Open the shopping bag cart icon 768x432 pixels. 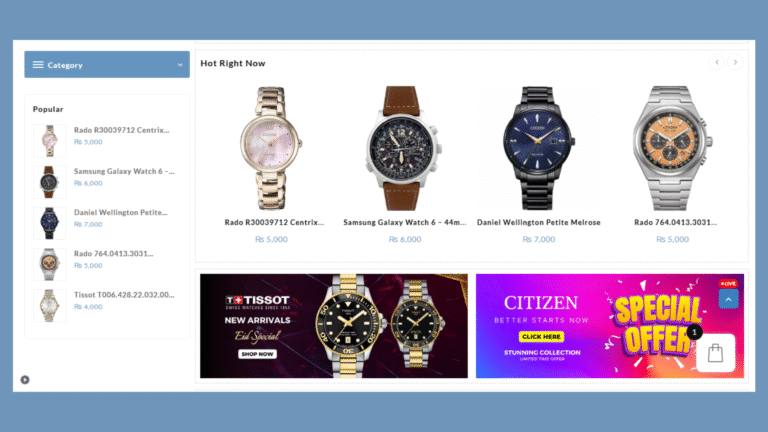click(715, 353)
